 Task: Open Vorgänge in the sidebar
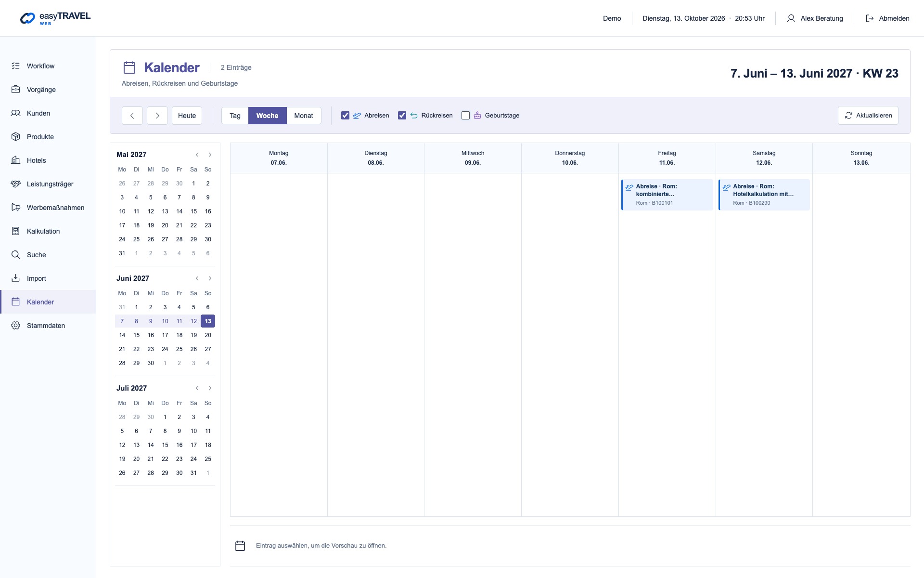pos(48,90)
